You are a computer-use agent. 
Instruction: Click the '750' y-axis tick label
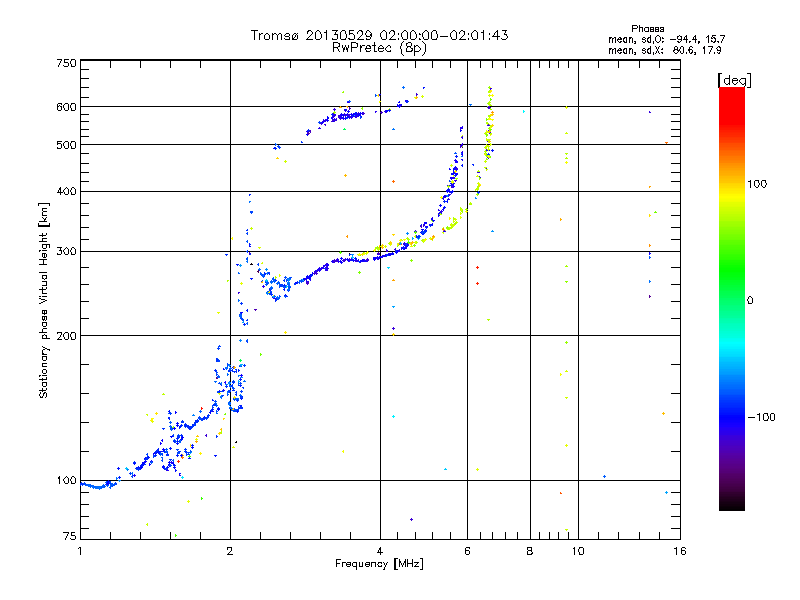[x=66, y=63]
